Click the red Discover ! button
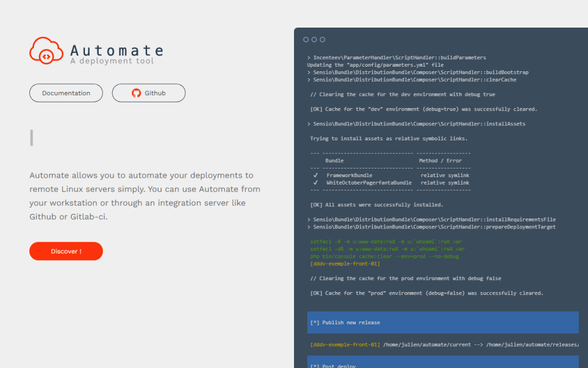 pos(66,251)
